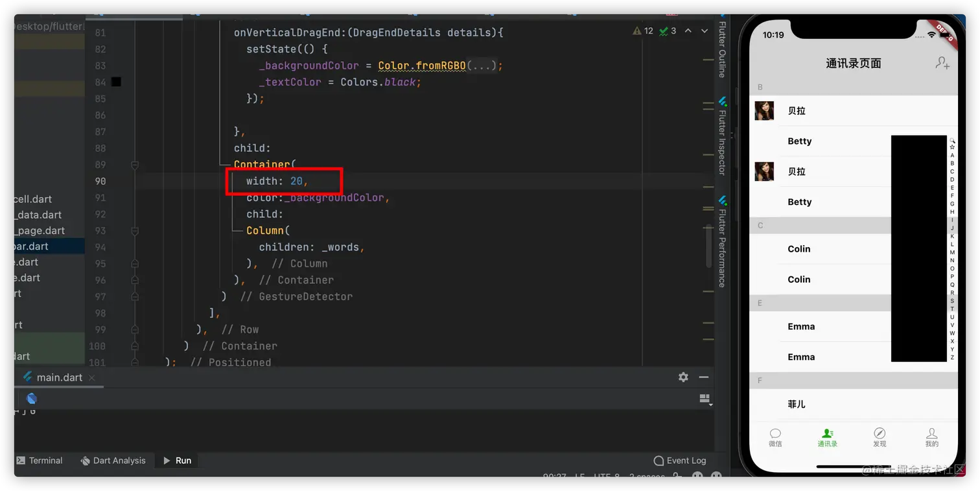
Task: Go to next highlighted error arrow
Action: [705, 30]
